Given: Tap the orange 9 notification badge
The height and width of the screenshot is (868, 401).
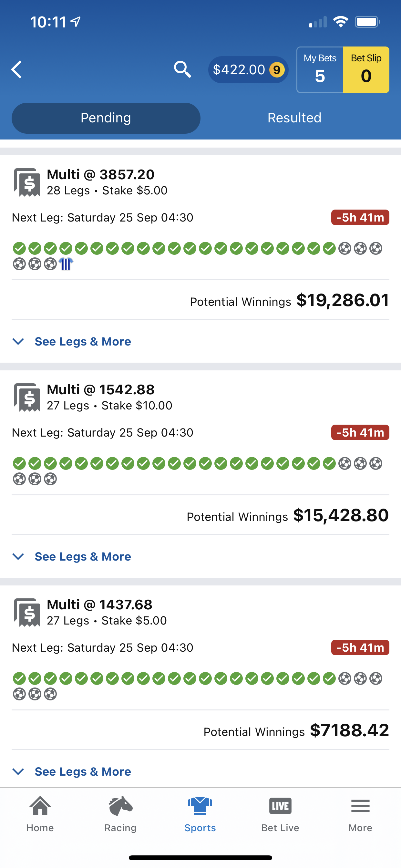Looking at the screenshot, I should (x=277, y=70).
